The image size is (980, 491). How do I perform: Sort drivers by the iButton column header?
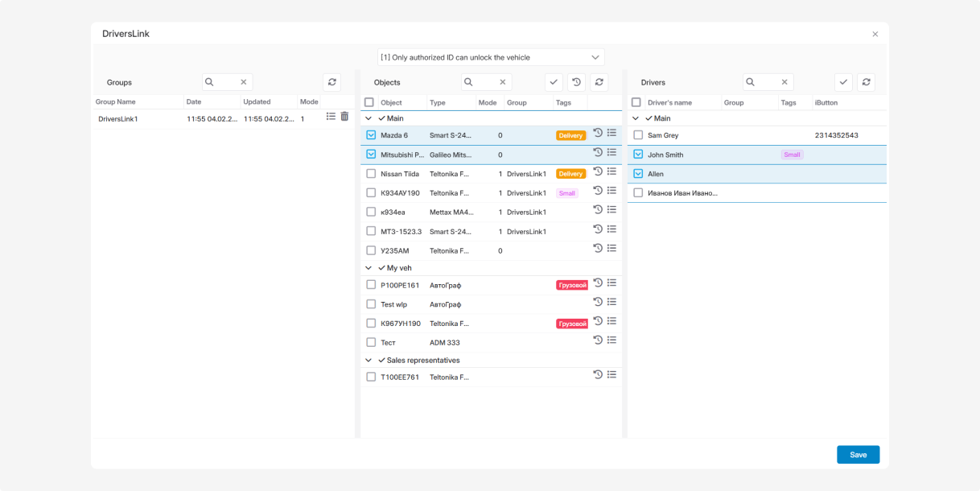point(826,103)
